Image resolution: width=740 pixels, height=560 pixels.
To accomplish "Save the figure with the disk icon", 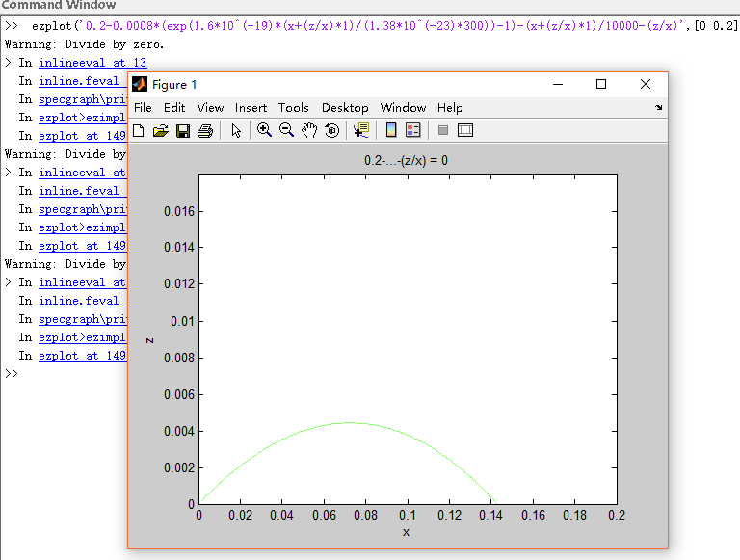I will click(x=183, y=130).
